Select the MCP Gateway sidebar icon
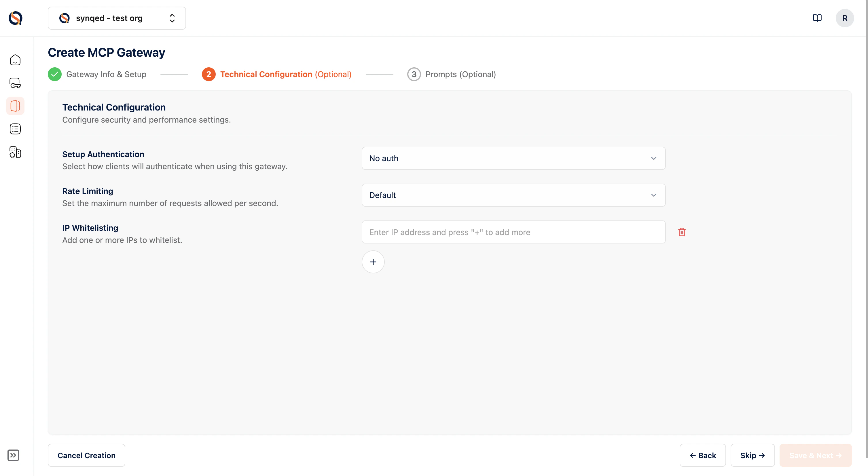 (15, 106)
